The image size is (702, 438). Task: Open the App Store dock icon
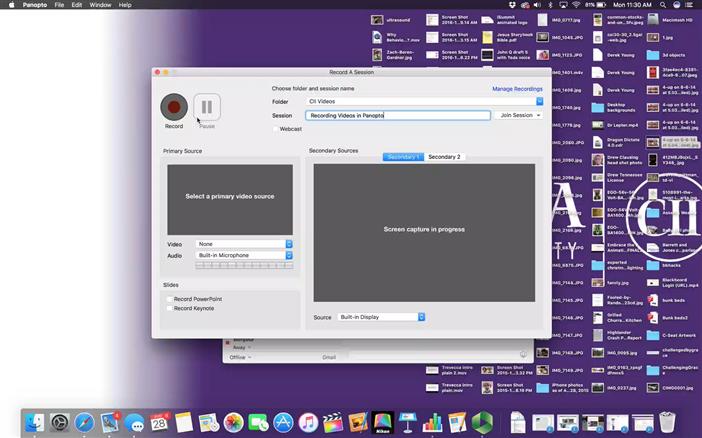[x=283, y=423]
